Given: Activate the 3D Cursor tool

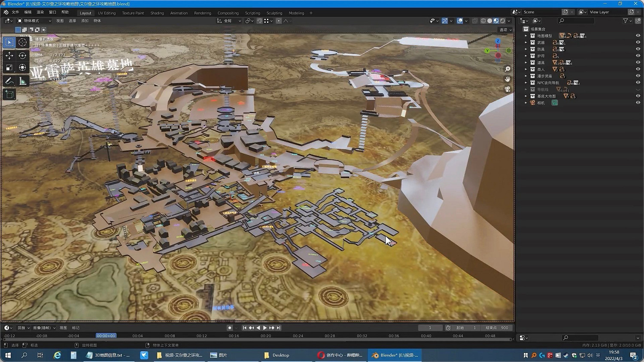Looking at the screenshot, I should click(x=23, y=42).
